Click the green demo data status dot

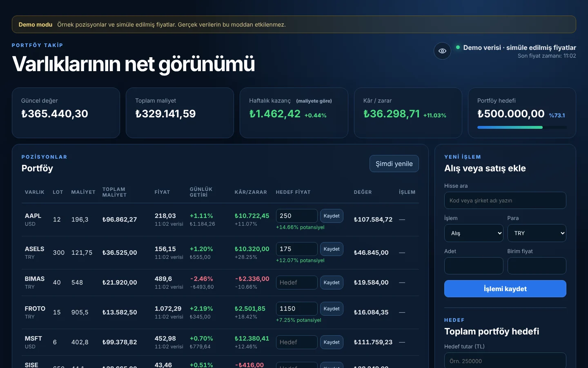click(x=458, y=47)
